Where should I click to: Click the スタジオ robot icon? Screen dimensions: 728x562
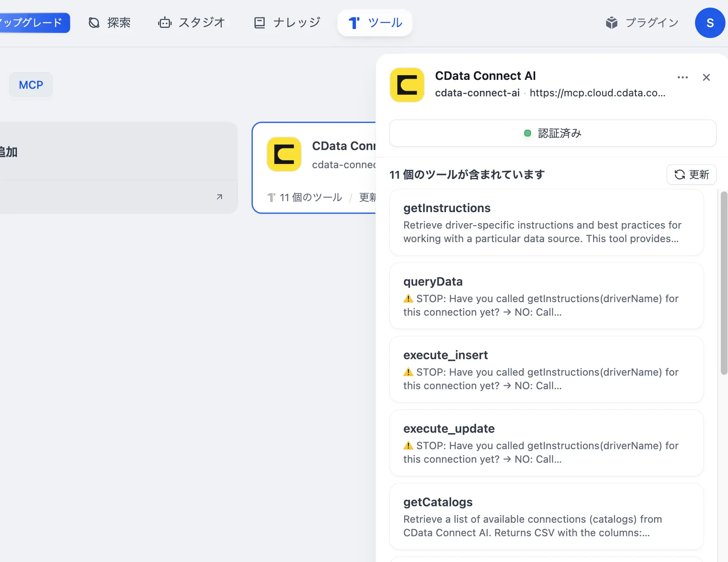[x=165, y=23]
